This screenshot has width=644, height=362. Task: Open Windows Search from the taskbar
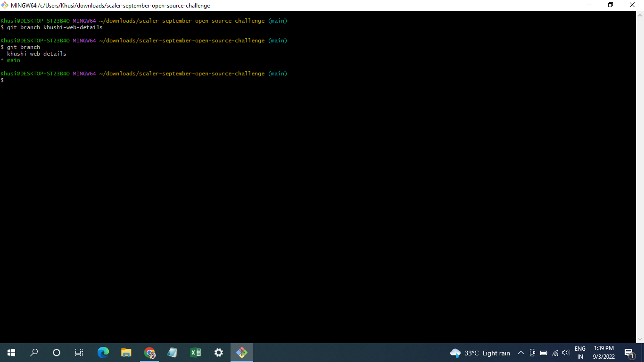33,352
